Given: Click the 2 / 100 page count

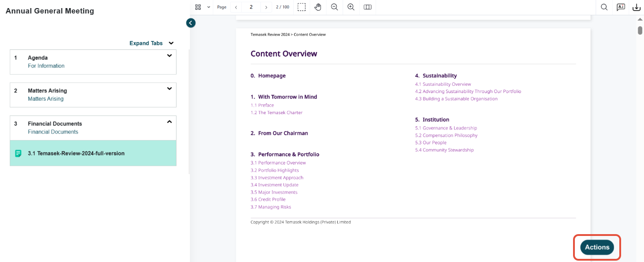Looking at the screenshot, I should point(282,7).
